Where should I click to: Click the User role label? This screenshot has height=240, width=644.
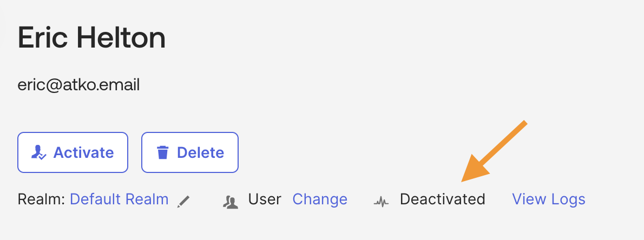pyautogui.click(x=265, y=199)
